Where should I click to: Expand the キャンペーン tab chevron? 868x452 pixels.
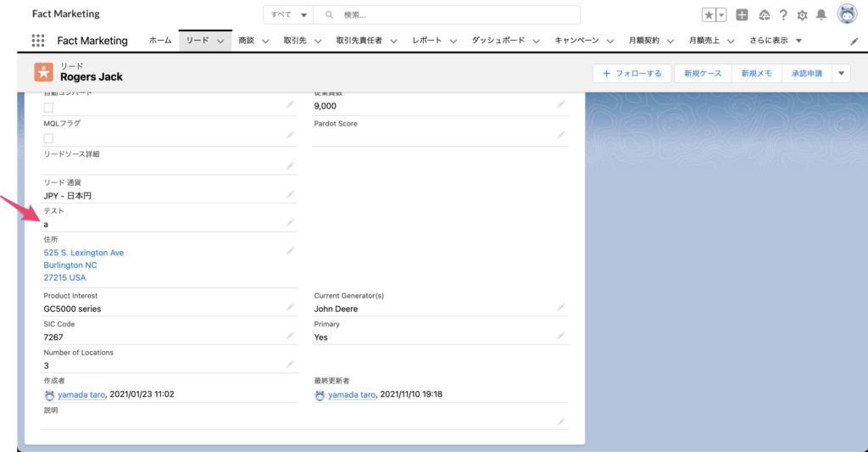coord(610,41)
